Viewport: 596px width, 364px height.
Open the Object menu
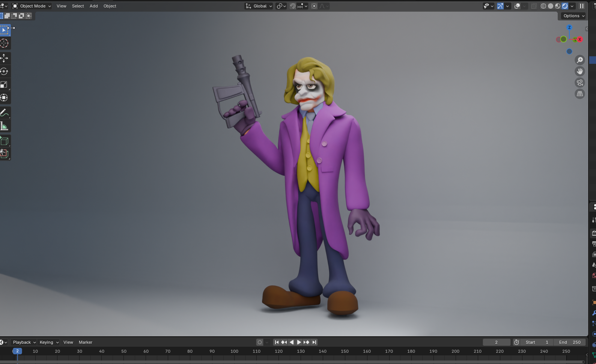[x=110, y=6]
